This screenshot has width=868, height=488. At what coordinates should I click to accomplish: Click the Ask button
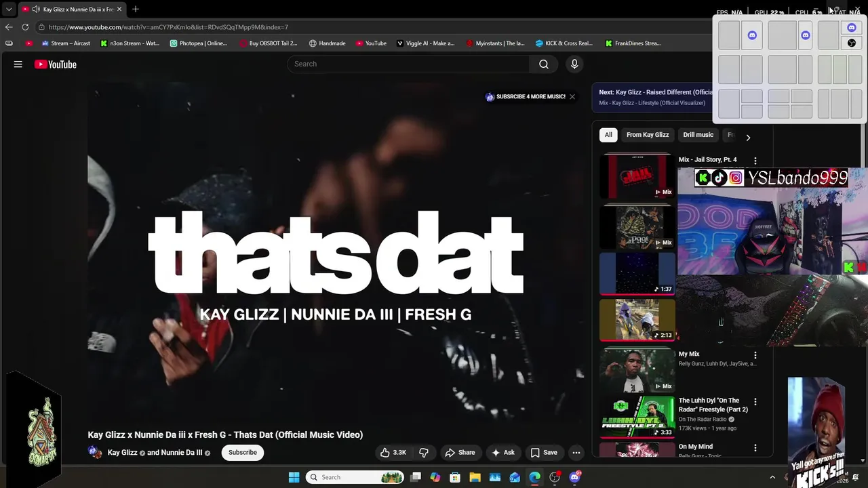[502, 452]
